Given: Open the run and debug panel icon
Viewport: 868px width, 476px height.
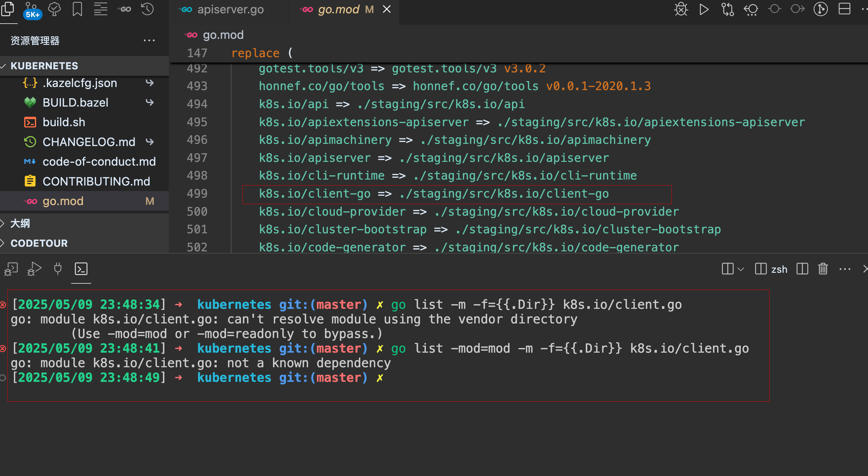Looking at the screenshot, I should (35, 269).
